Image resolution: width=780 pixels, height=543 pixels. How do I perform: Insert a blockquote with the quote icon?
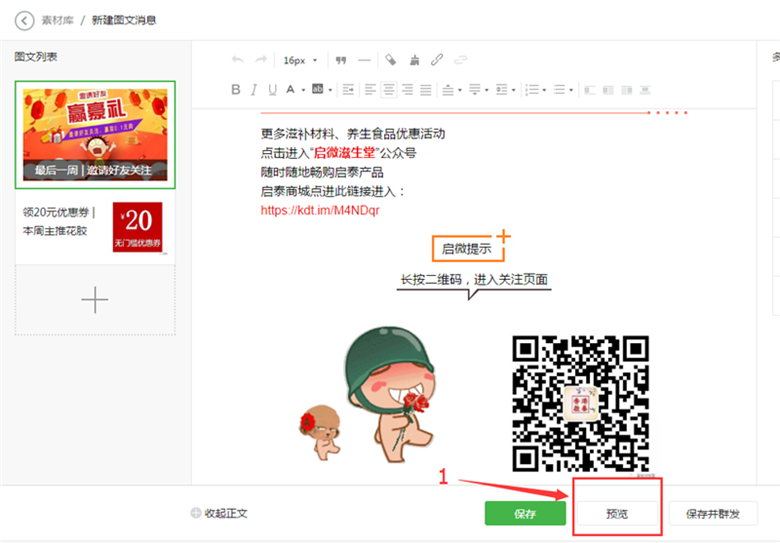tap(341, 60)
